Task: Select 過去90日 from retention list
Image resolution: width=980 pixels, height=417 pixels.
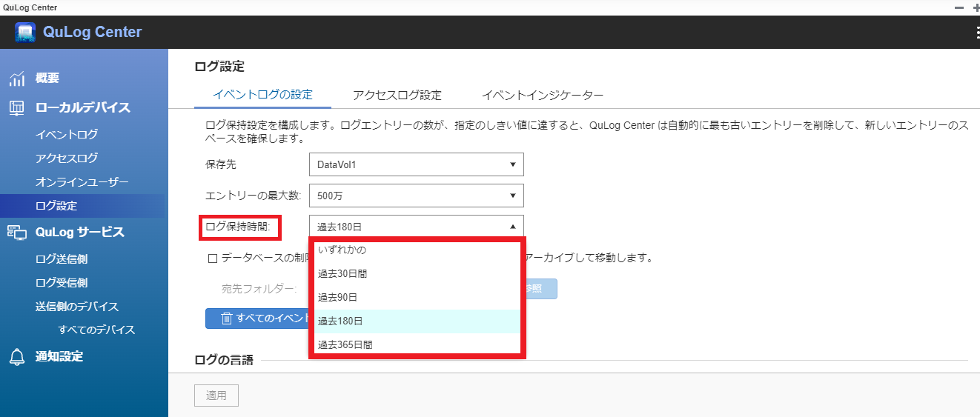Action: click(417, 298)
